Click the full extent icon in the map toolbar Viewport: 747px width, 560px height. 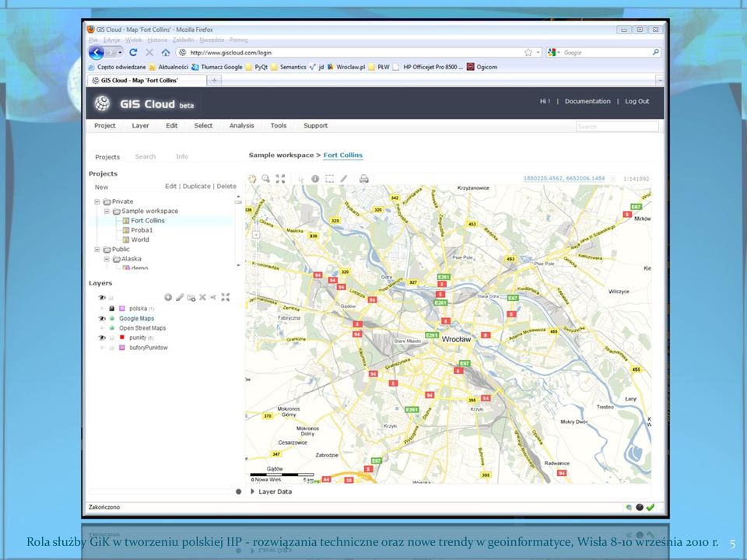tap(280, 179)
